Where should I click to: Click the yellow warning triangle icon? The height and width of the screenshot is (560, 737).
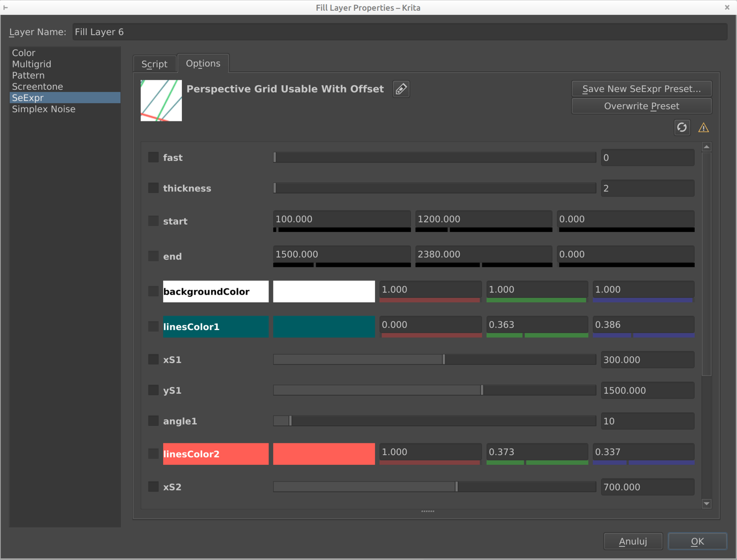[703, 127]
